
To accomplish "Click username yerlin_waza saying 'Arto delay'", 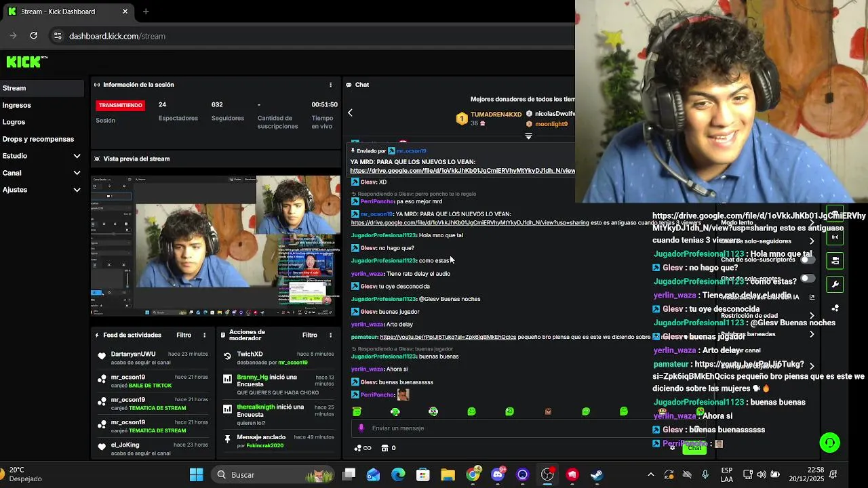I will click(x=367, y=325).
